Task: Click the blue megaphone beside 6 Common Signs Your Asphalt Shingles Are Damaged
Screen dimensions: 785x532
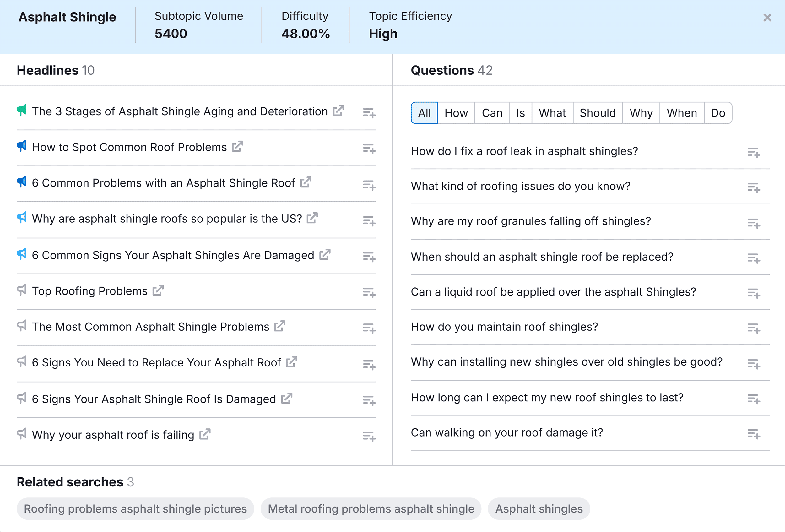Action: [x=21, y=254]
